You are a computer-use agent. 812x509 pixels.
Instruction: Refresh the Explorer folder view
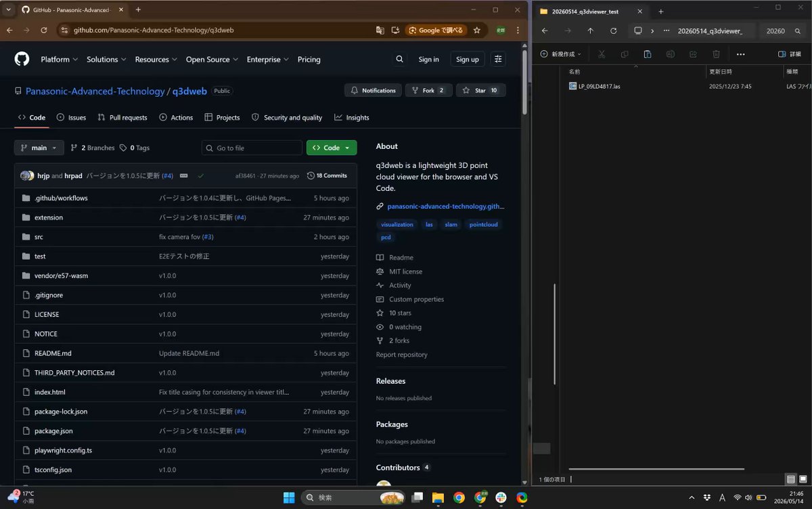[613, 31]
